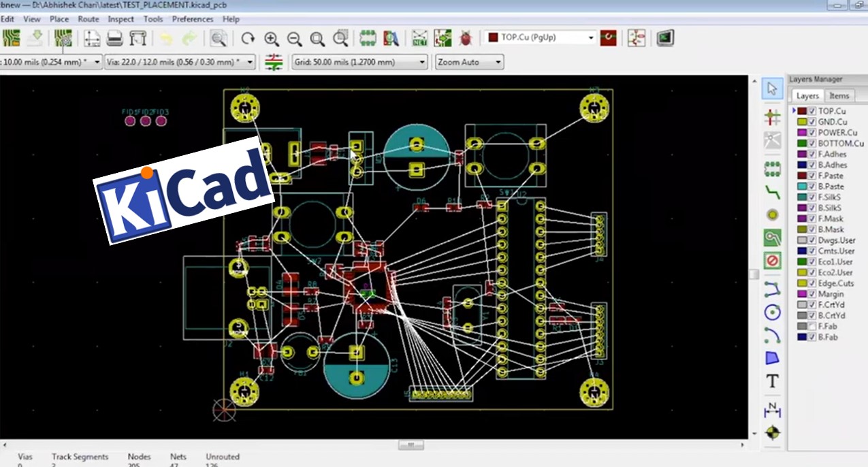Screen dimensions: 868x467
Task: Open the Grid size dropdown
Action: tap(423, 61)
